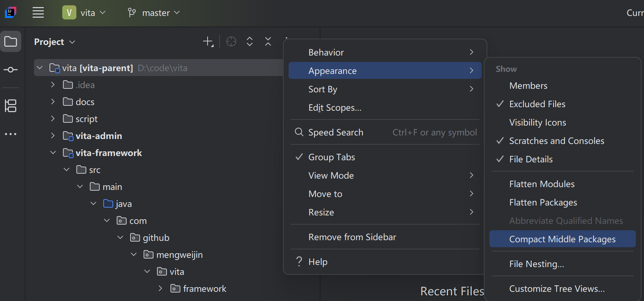644x301 pixels.
Task: Disable Scratches and Consoles display
Action: click(x=556, y=141)
